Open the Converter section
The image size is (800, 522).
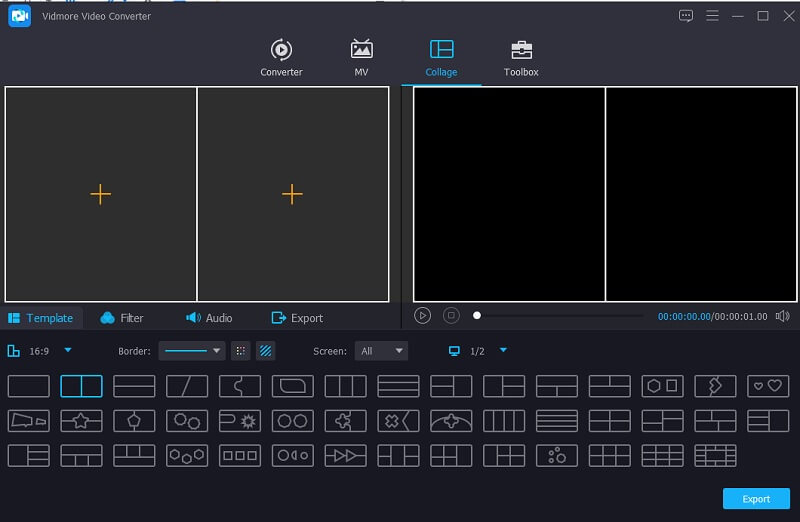281,58
